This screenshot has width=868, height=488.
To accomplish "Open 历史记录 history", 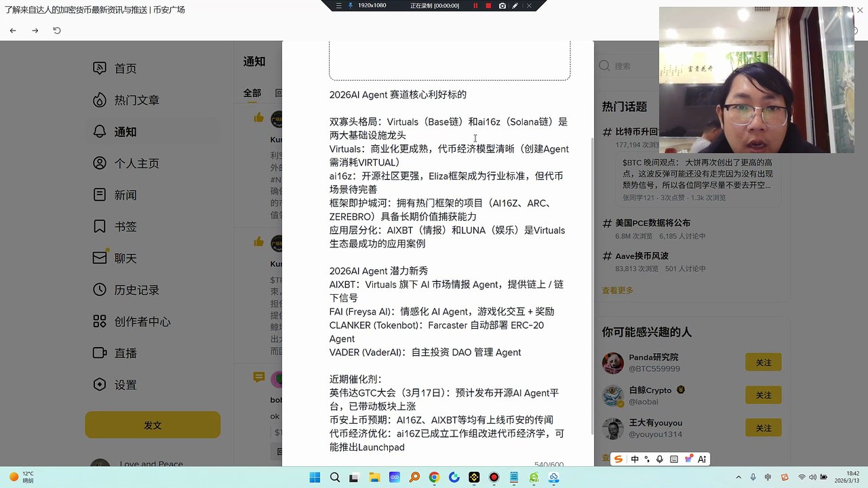I will click(126, 290).
